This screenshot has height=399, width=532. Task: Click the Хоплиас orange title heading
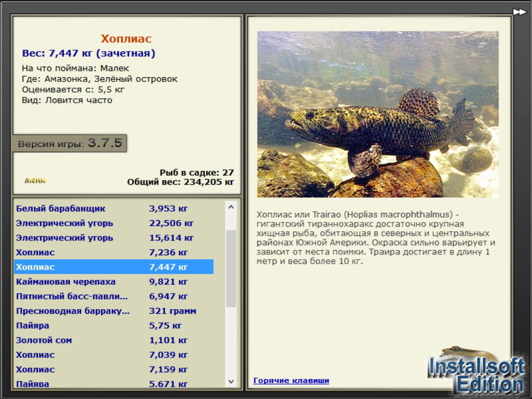coord(126,39)
